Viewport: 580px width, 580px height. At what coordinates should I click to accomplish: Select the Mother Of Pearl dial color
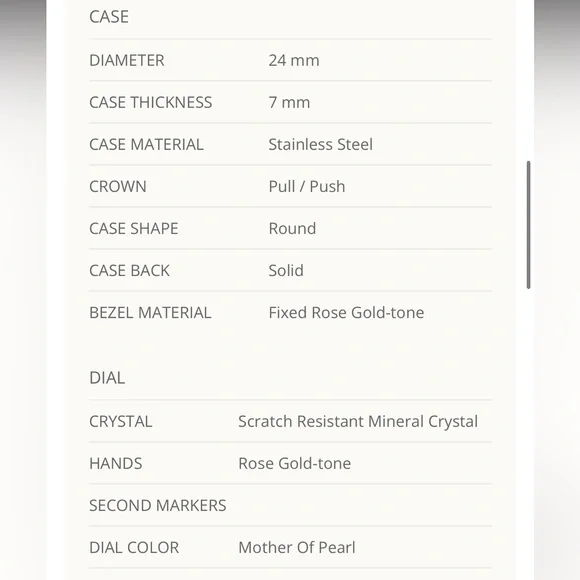[297, 547]
